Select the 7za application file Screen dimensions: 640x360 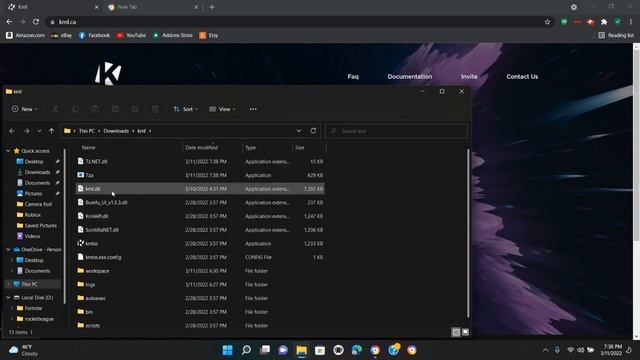pyautogui.click(x=200, y=175)
